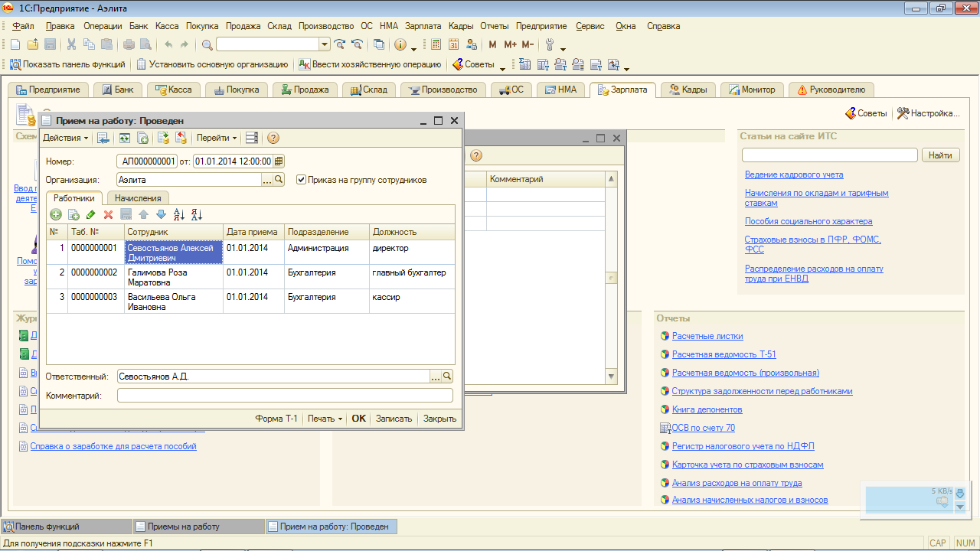Open the Расчетные листки report link
This screenshot has width=980, height=551.
[x=707, y=336]
